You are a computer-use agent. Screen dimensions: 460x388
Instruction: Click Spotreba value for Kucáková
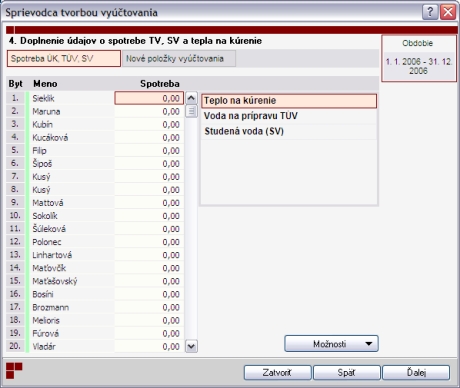coord(149,137)
